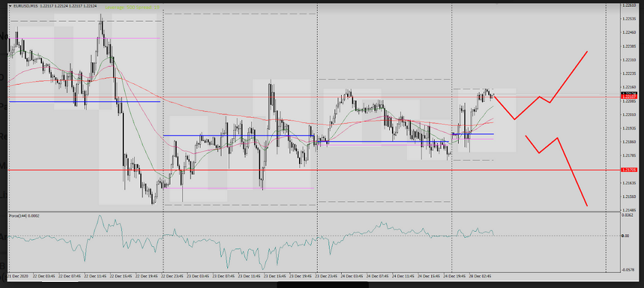The width and height of the screenshot is (644, 288).
Task: Click the 0.00 level on Force scale
Action: pos(625,236)
